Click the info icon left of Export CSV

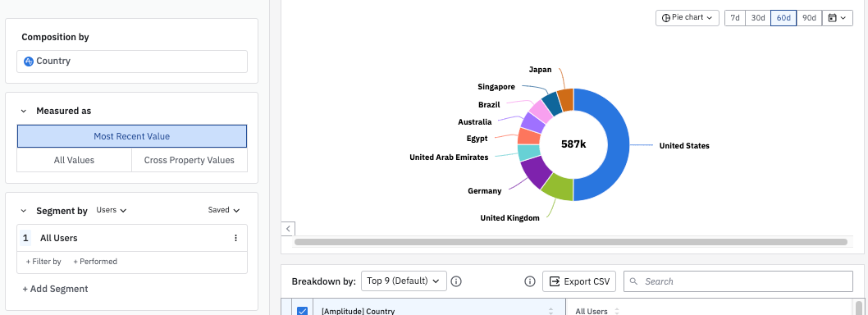click(530, 281)
